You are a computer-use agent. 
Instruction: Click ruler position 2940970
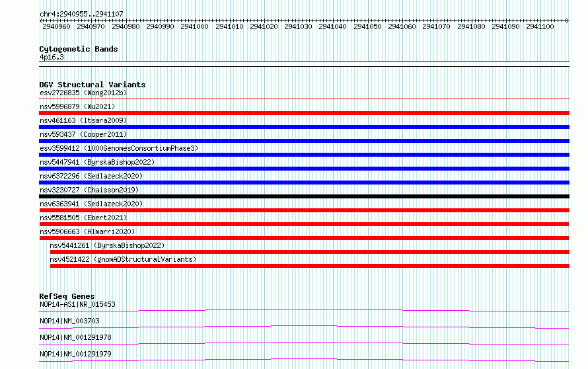[91, 26]
